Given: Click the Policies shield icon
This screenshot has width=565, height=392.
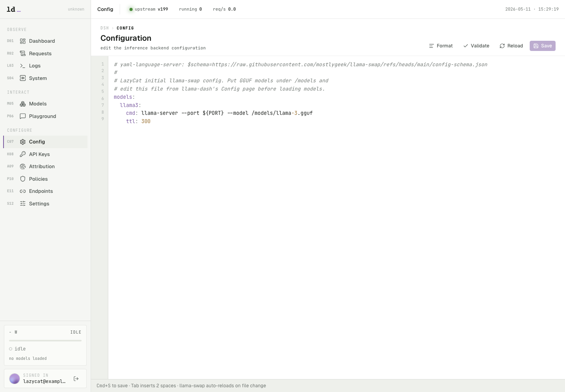Looking at the screenshot, I should click(23, 179).
